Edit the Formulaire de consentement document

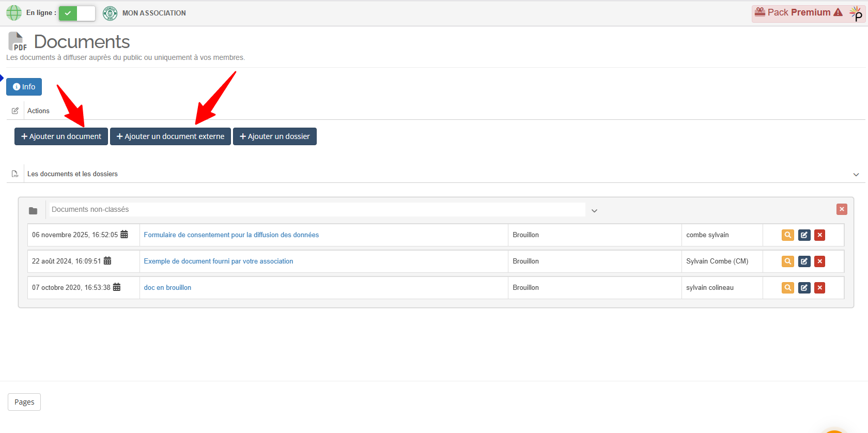804,235
